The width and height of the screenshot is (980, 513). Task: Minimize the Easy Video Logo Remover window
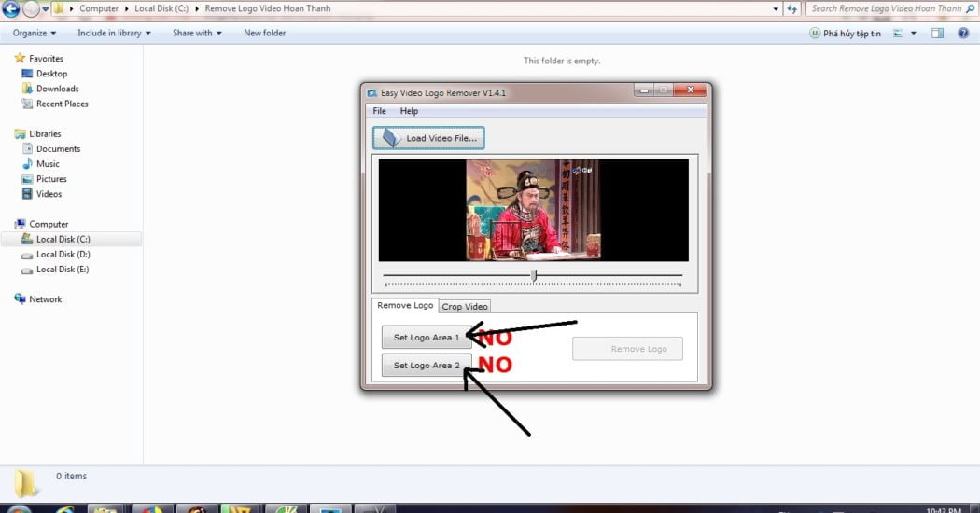tap(644, 90)
